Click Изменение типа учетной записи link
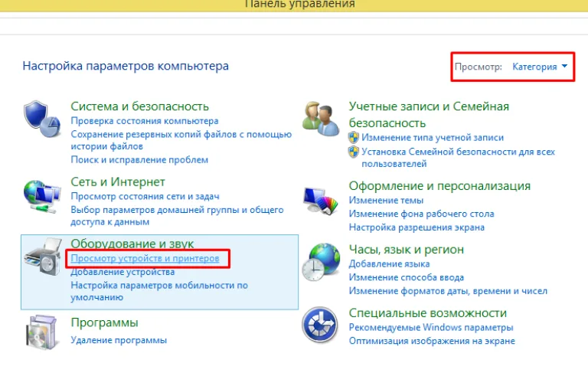This screenshot has height=383, width=588. point(433,138)
